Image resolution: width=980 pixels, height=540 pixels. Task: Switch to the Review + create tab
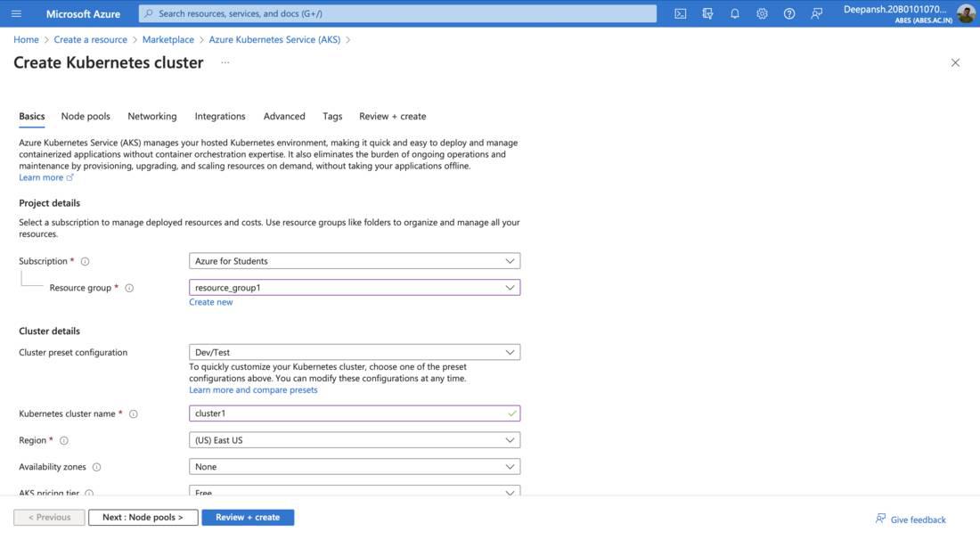pyautogui.click(x=393, y=116)
